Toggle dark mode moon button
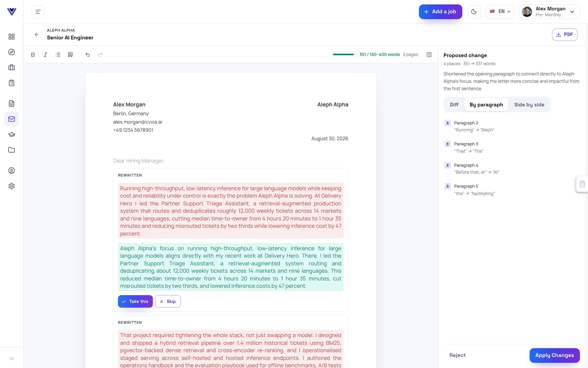Image resolution: width=588 pixels, height=368 pixels. [x=474, y=12]
